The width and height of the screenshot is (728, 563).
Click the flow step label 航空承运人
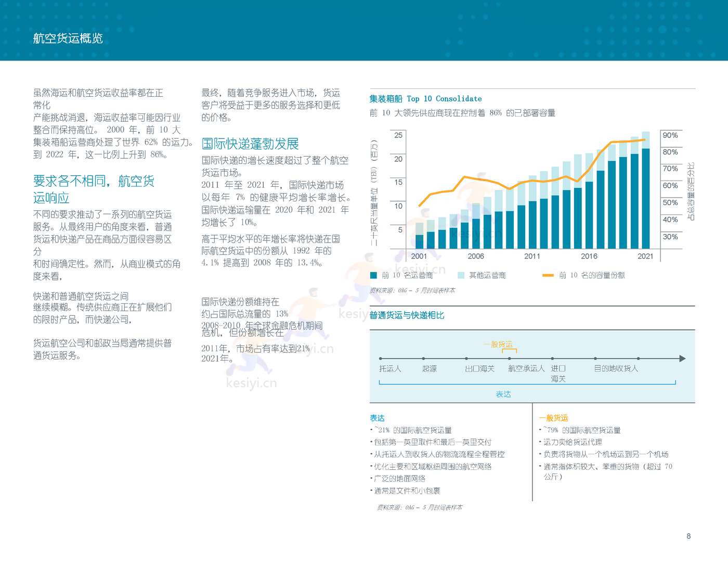[526, 368]
